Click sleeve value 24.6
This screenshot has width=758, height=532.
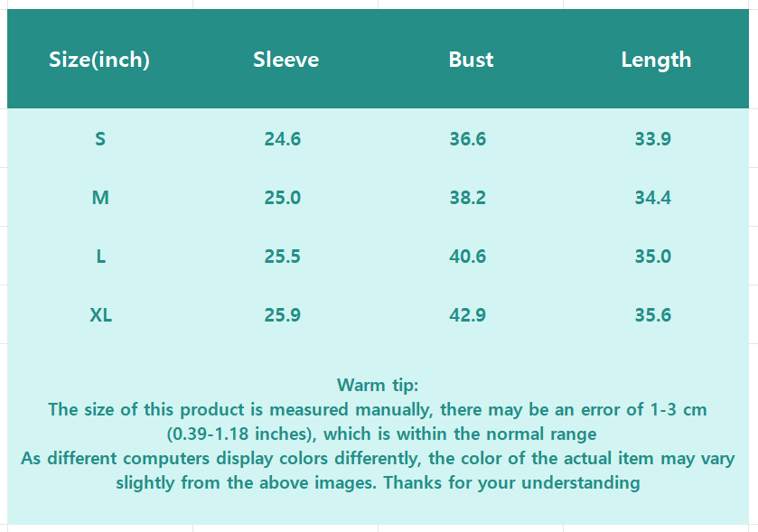pyautogui.click(x=283, y=139)
